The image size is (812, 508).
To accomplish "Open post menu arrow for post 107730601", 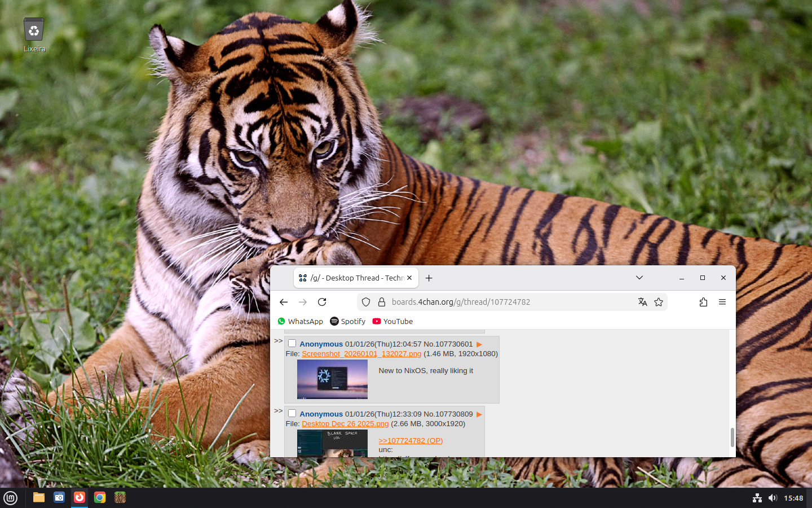I will click(479, 344).
